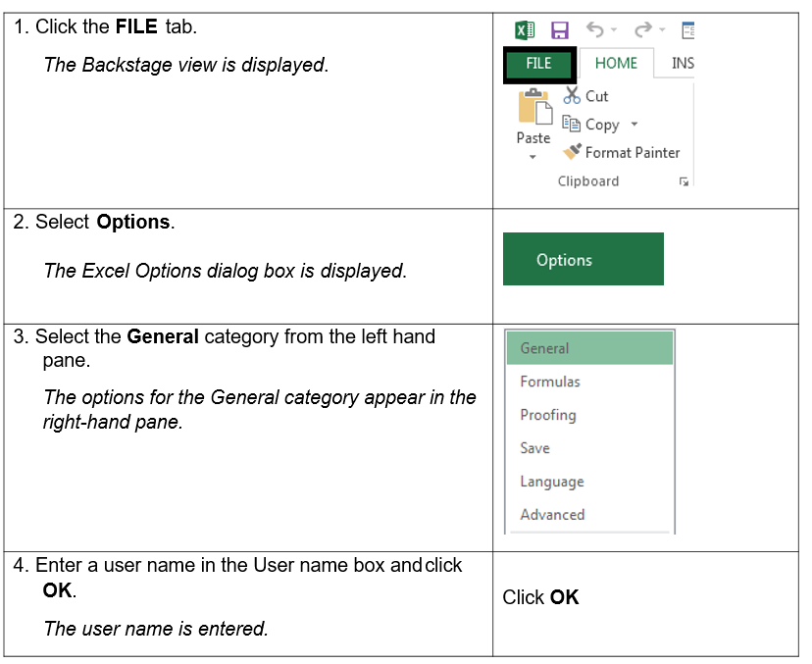Viewport: 812px width, 664px height.
Task: Undo the last action
Action: pyautogui.click(x=594, y=30)
